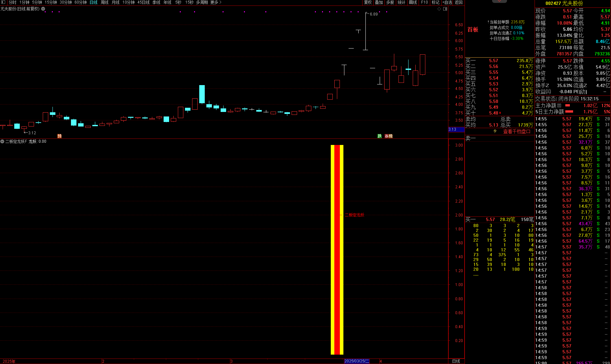Click the 换手 15.98% value
The height and width of the screenshot is (364, 611).
[564, 79]
